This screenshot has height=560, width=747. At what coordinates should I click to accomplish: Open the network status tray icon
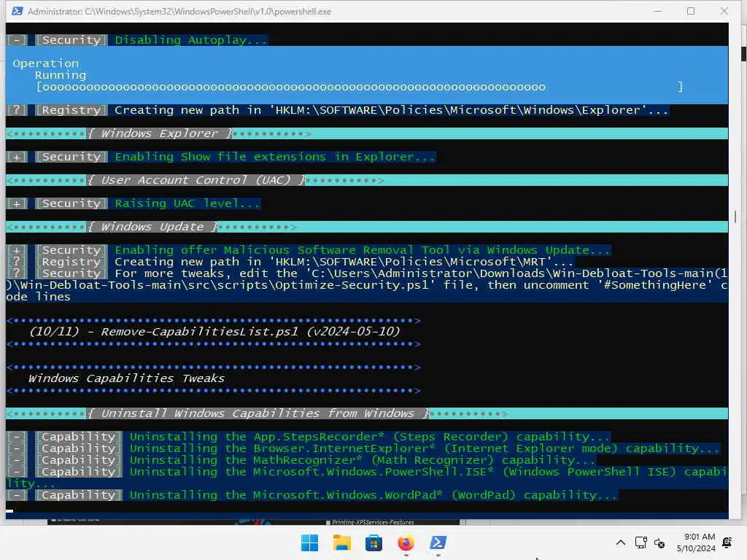pyautogui.click(x=640, y=542)
